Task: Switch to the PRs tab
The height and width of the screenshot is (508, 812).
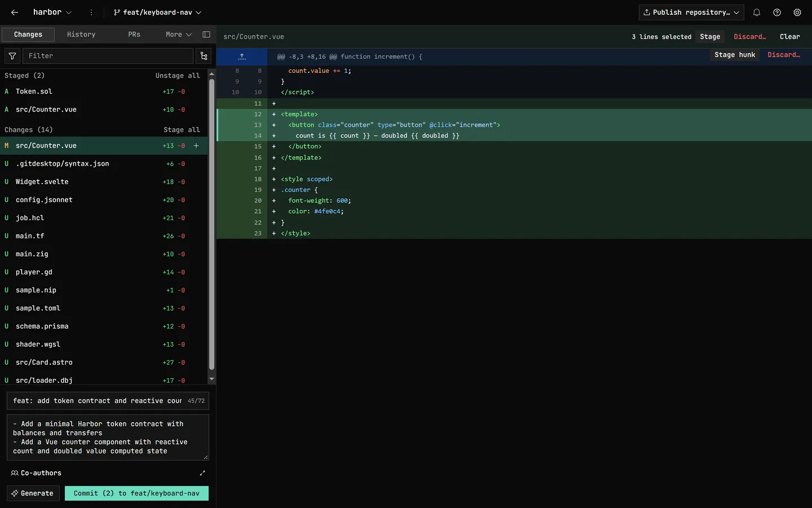Action: click(x=134, y=34)
